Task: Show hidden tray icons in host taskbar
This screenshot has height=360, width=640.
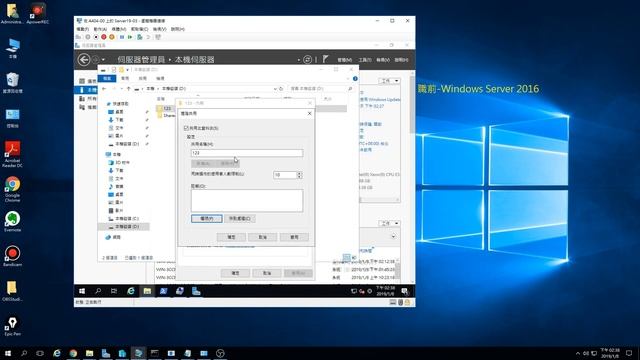Action: (x=578, y=353)
